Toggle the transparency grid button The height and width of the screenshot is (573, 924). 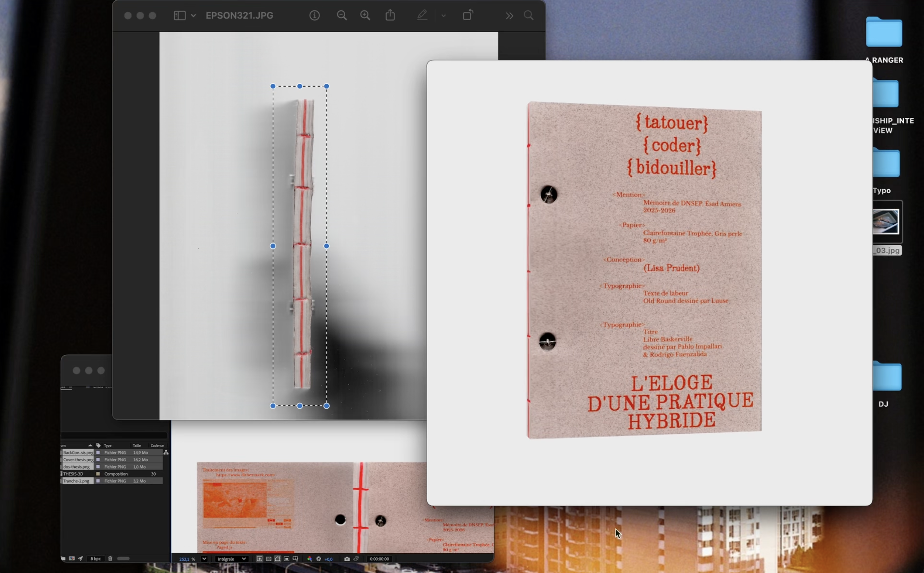[x=268, y=559]
